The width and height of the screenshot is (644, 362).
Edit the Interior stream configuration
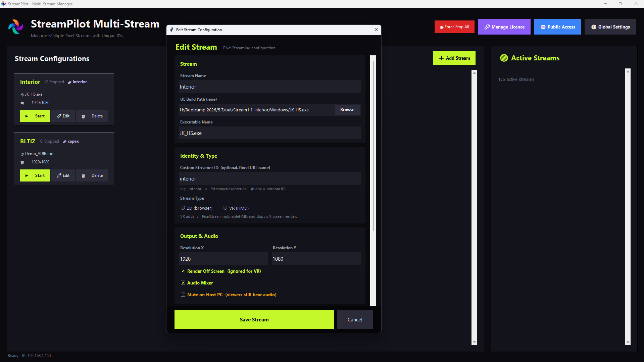tap(63, 116)
